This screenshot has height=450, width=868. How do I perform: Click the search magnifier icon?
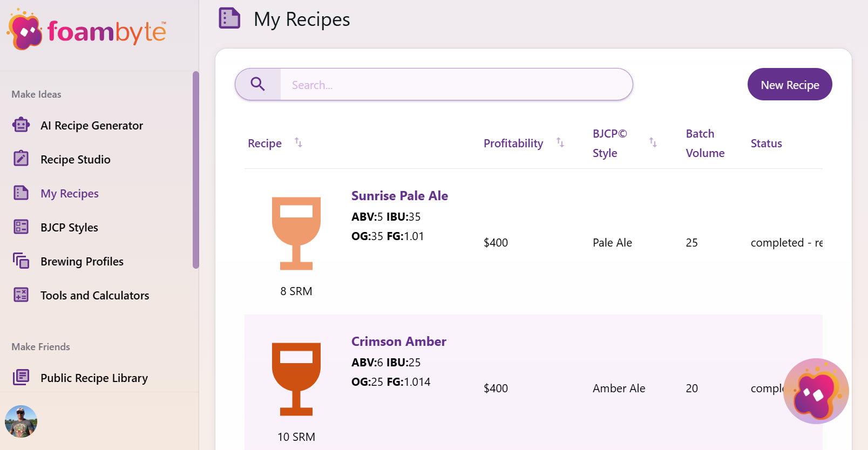pyautogui.click(x=258, y=84)
